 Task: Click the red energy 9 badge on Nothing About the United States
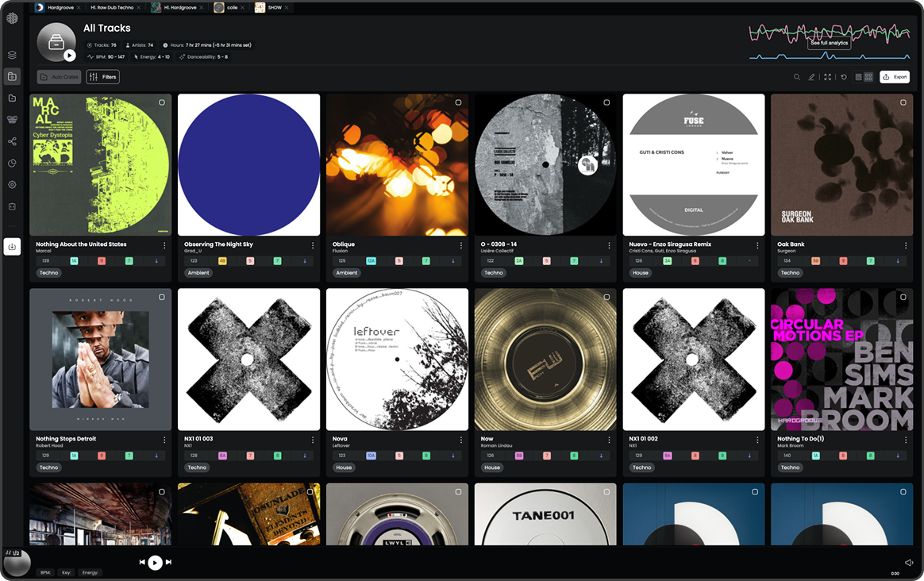click(102, 261)
